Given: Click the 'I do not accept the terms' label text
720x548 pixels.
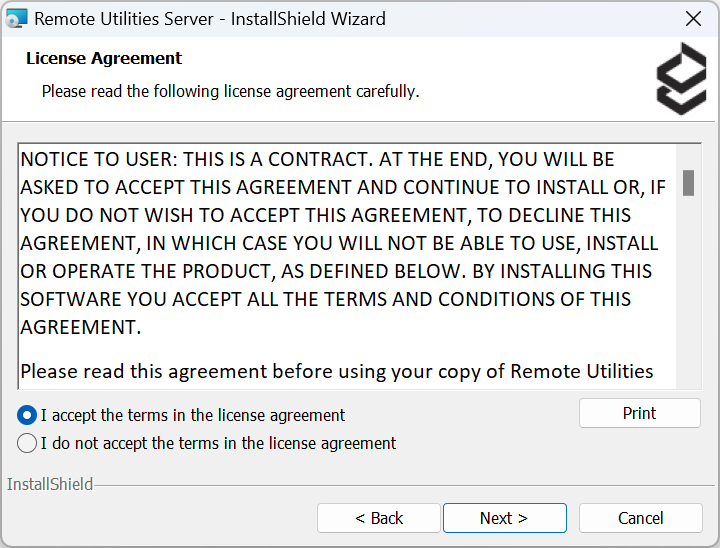Looking at the screenshot, I should 218,443.
